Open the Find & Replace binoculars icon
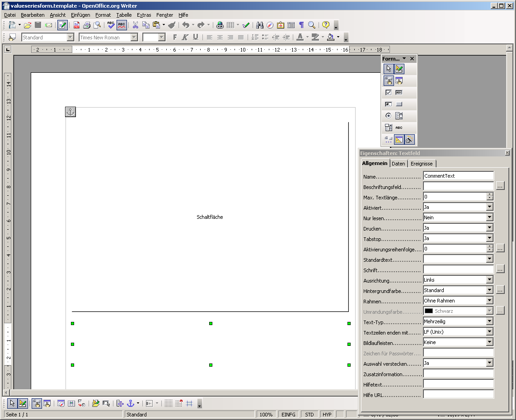 pos(259,25)
